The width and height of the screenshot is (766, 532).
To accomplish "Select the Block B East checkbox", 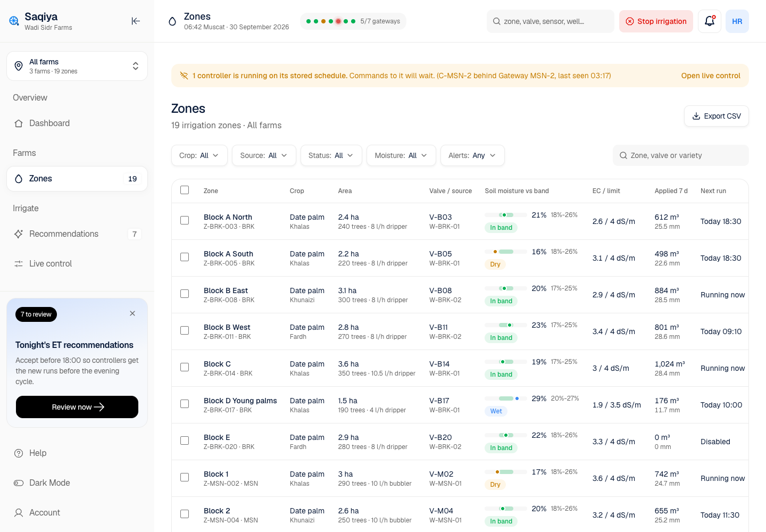I will [x=185, y=294].
